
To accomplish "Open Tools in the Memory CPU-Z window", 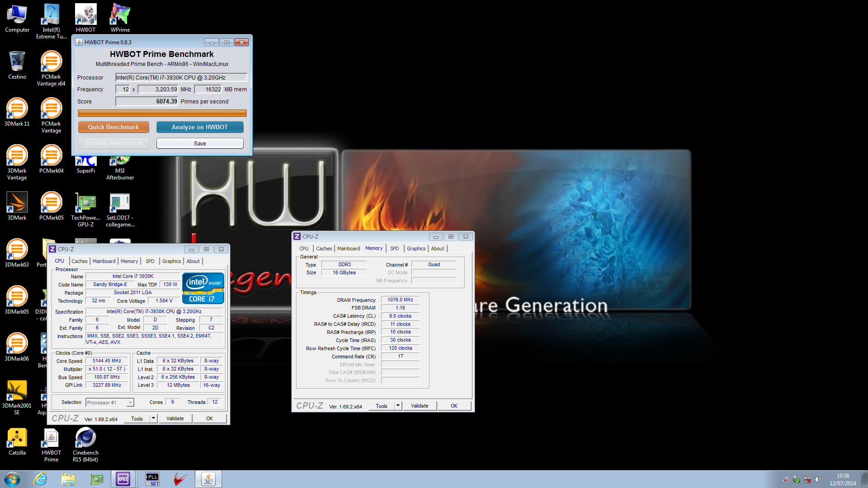I will pos(382,406).
